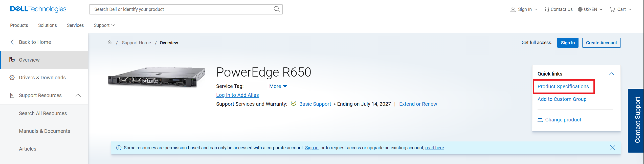Collapse the Support Resources section
The width and height of the screenshot is (644, 164).
tap(78, 95)
